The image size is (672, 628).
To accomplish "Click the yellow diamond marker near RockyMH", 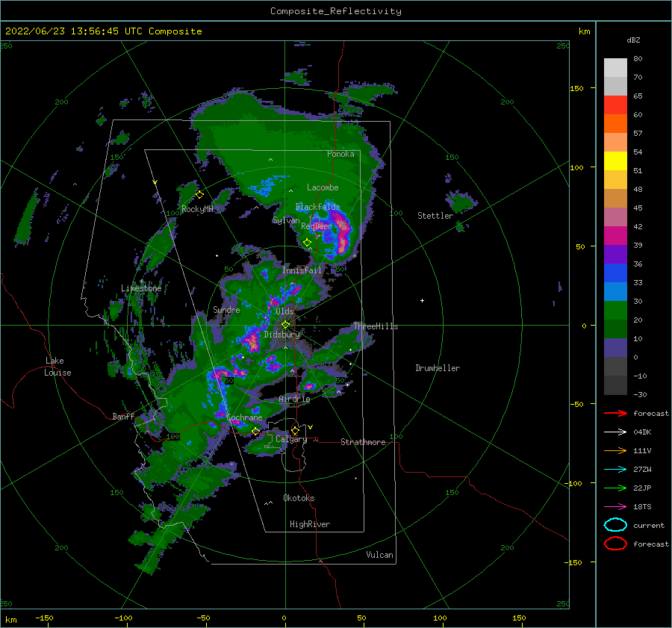I will click(x=199, y=195).
